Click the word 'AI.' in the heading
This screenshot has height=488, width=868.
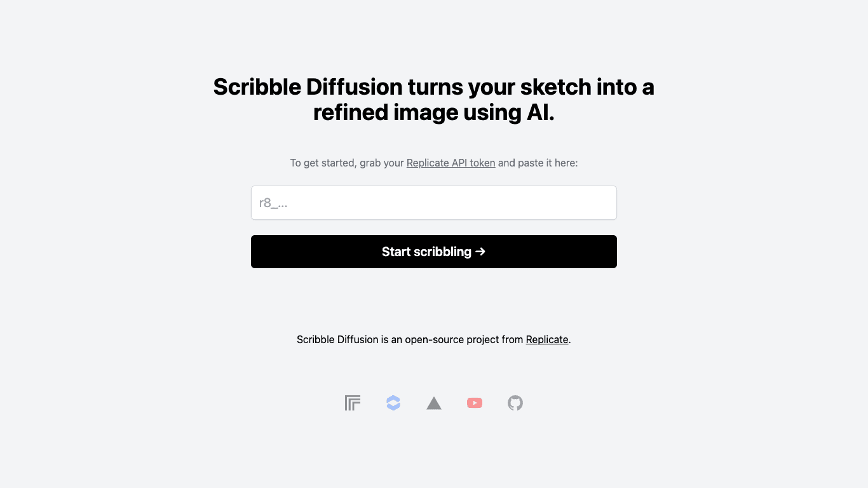(540, 112)
